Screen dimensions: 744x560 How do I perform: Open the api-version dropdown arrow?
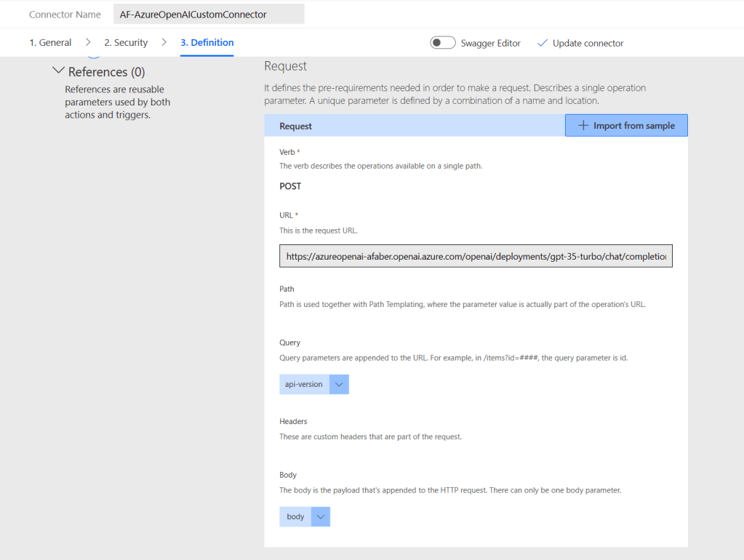(x=339, y=385)
